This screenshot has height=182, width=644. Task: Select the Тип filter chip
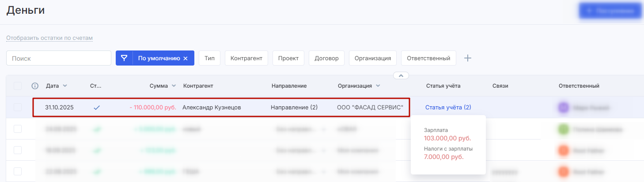210,58
